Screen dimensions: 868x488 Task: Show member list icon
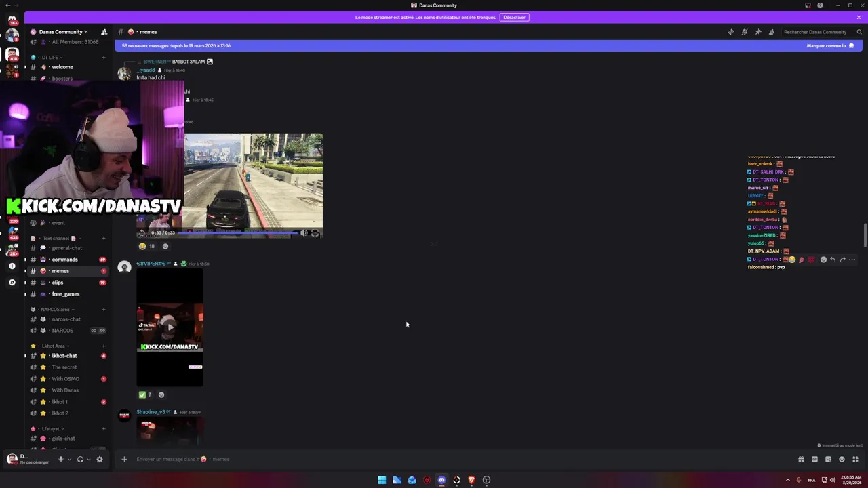click(x=771, y=32)
